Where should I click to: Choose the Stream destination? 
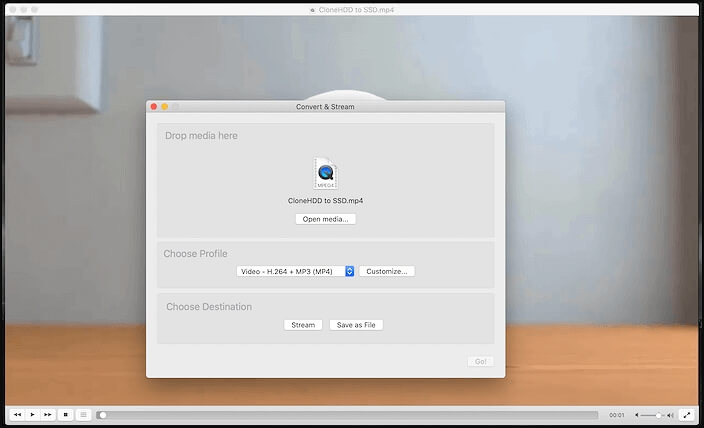(303, 325)
